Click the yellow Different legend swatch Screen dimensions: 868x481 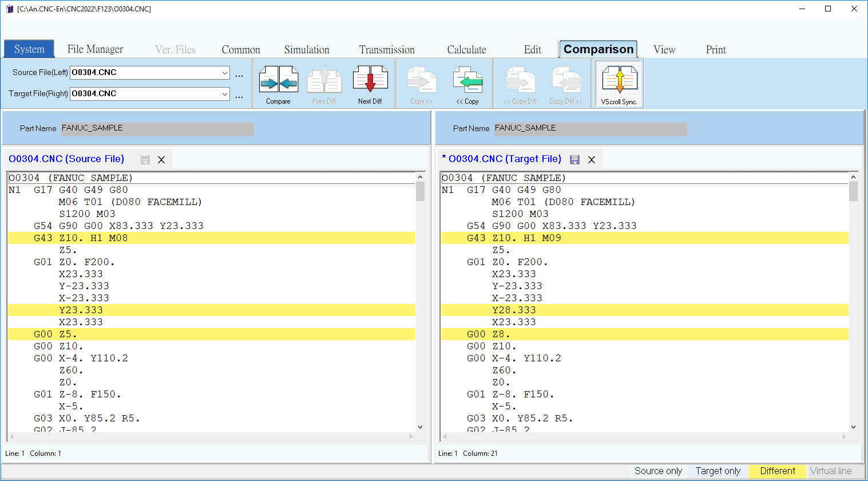[777, 471]
